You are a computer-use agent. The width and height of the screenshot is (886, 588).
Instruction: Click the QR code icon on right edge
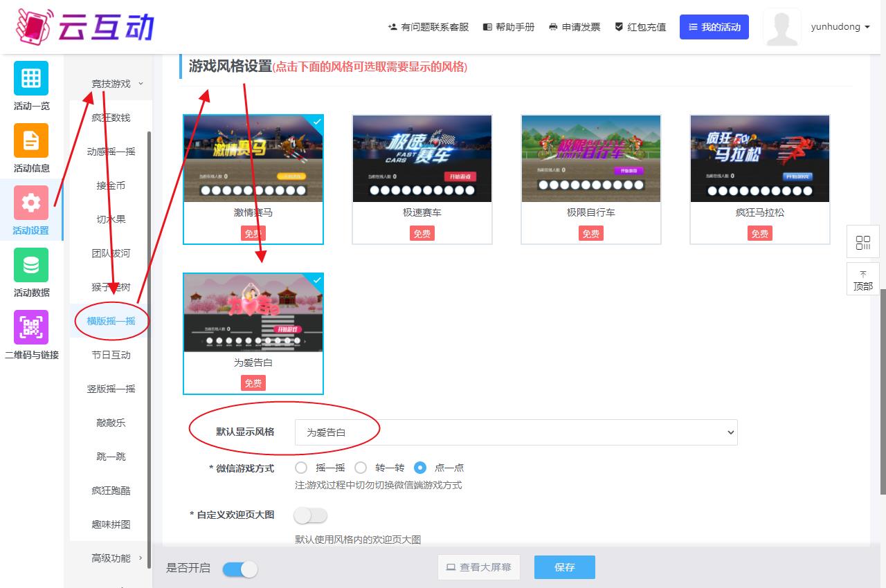(862, 242)
